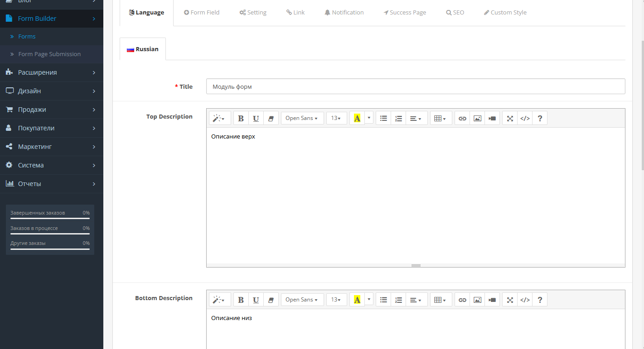Click yellow highlight color button in Top Description
644x349 pixels.
pyautogui.click(x=357, y=118)
